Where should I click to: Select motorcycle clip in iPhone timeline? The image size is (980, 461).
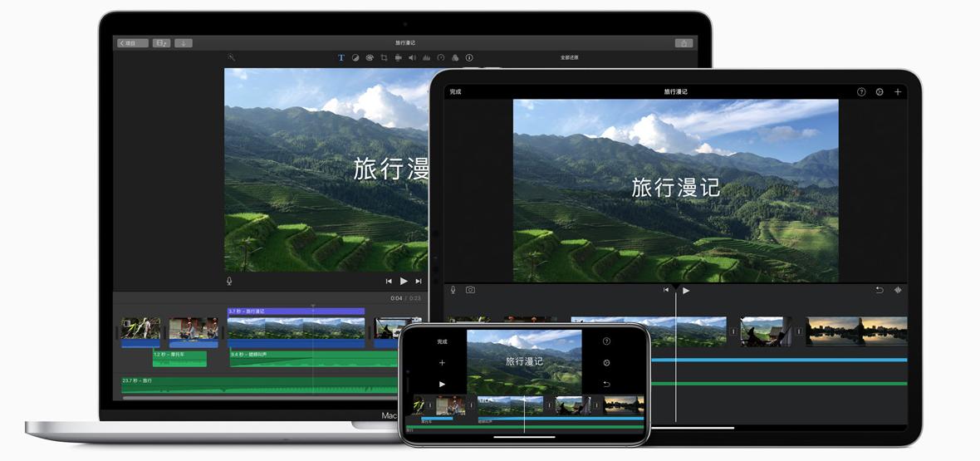pos(451,405)
